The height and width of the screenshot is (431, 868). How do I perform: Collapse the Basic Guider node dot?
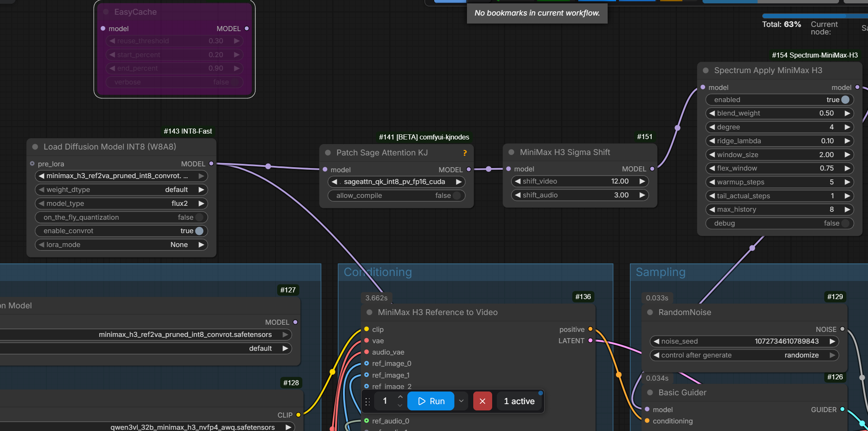tap(650, 392)
